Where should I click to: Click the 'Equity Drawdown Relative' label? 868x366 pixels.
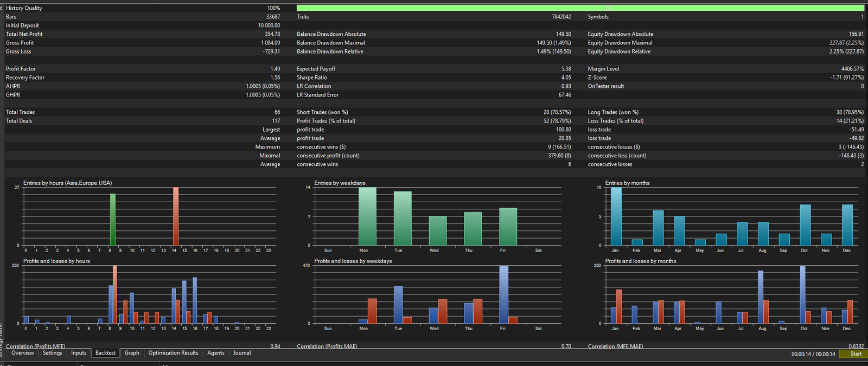pyautogui.click(x=619, y=52)
